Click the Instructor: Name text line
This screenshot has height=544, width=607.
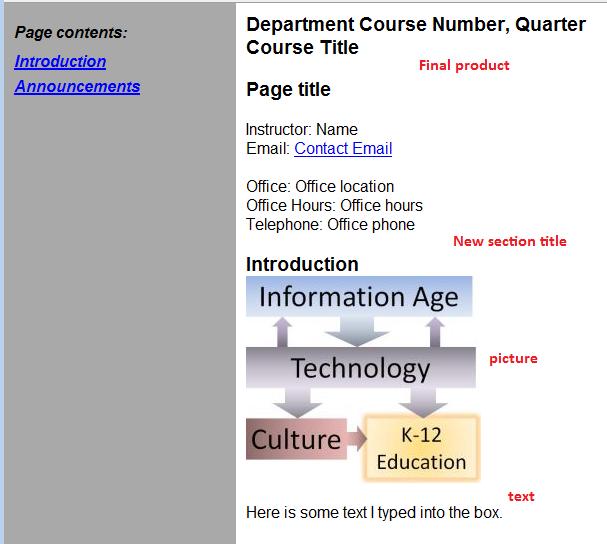point(302,129)
